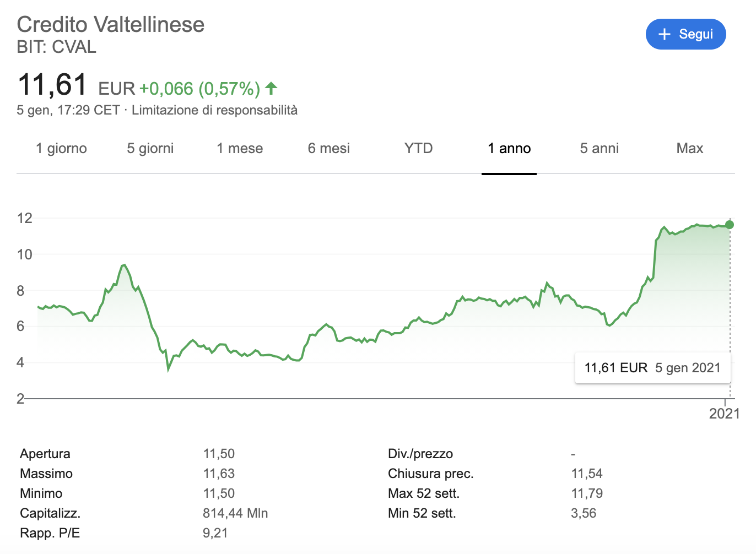
Task: Switch to the 5 giorni tab
Action: pyautogui.click(x=150, y=149)
